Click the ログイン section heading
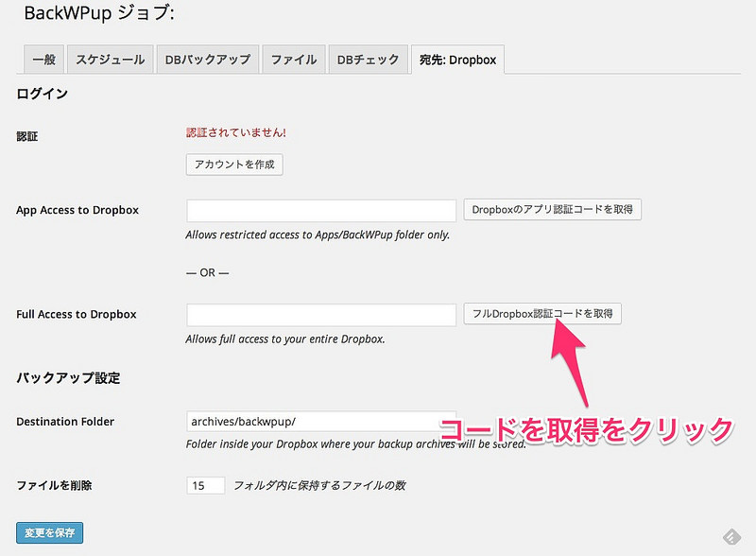The width and height of the screenshot is (756, 556). point(42,94)
